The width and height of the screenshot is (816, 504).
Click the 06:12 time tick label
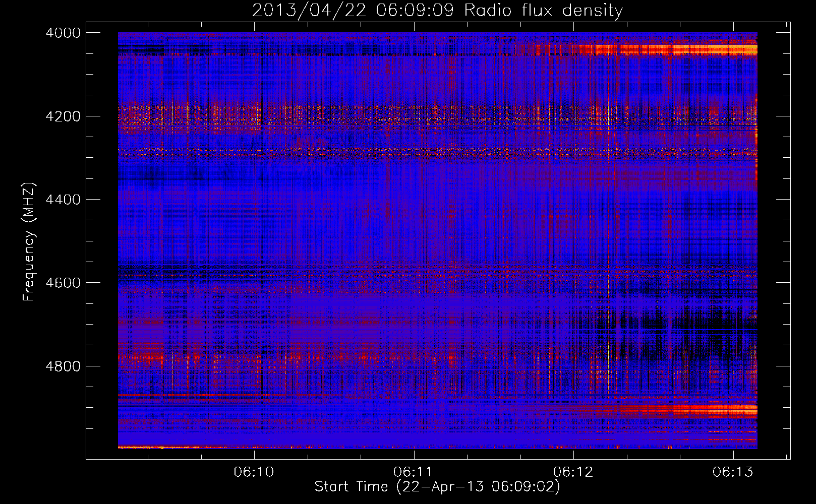(573, 472)
